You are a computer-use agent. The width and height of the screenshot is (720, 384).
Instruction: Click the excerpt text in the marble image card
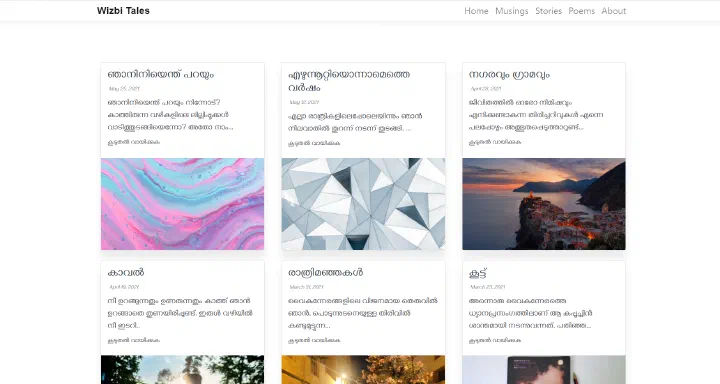pos(170,115)
